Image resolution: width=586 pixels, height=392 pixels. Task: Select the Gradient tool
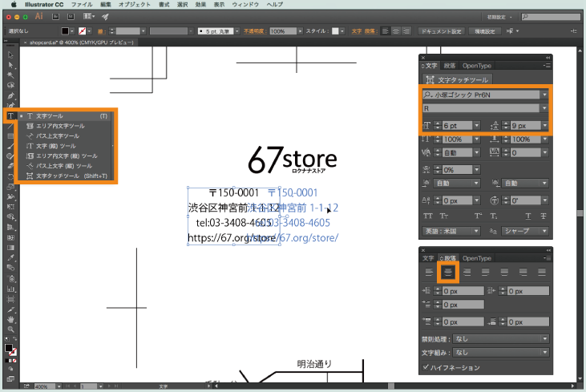coord(10,248)
